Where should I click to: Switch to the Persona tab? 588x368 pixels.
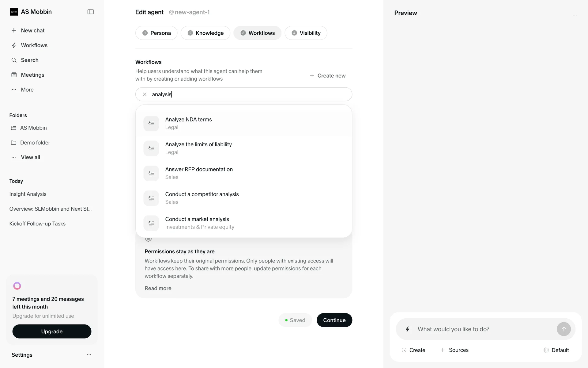156,33
